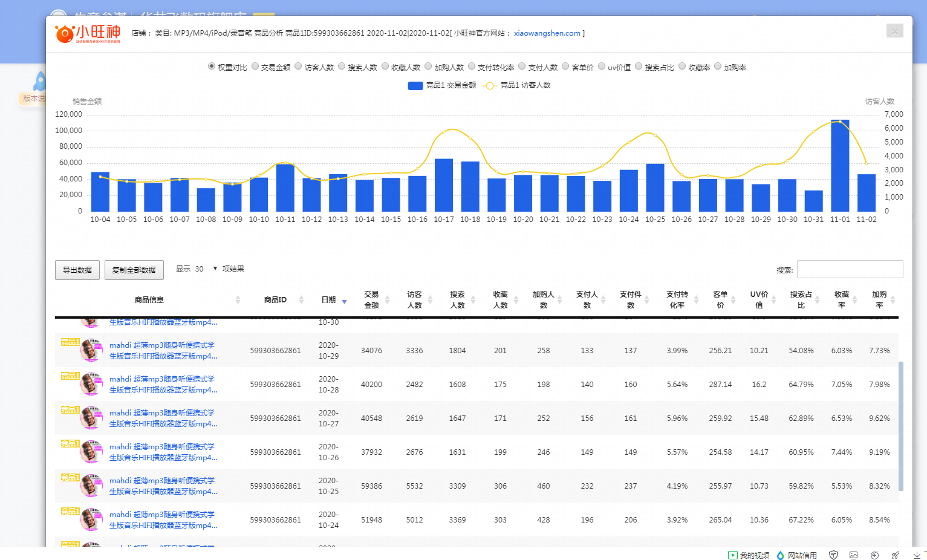Image resolution: width=927 pixels, height=560 pixels.
Task: Click the 网站信用 flame icon
Action: coord(780,555)
